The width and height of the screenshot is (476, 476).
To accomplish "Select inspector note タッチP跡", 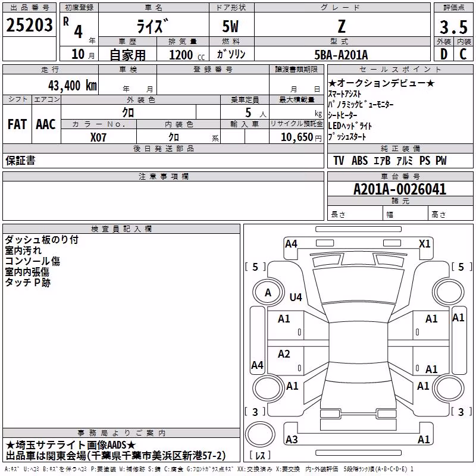I will [27, 282].
